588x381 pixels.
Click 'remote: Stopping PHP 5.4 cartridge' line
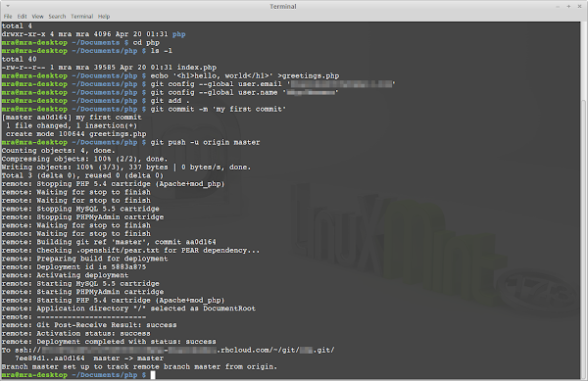pos(114,184)
